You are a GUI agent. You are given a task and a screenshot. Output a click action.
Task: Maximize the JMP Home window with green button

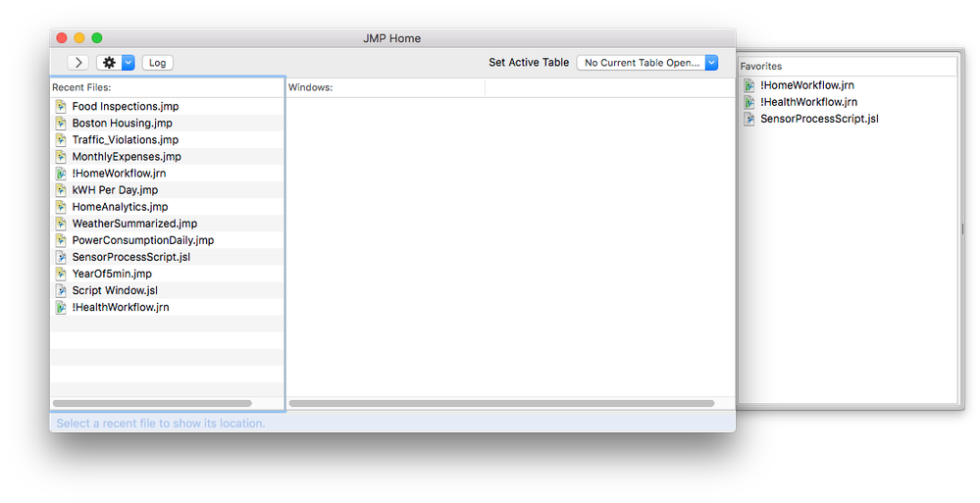[x=97, y=38]
